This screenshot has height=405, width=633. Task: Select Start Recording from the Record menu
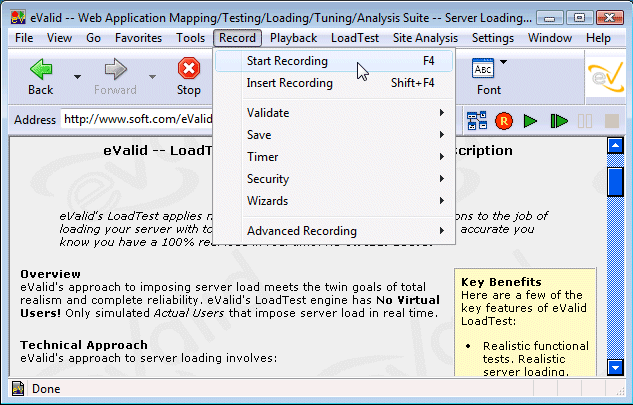coord(287,61)
